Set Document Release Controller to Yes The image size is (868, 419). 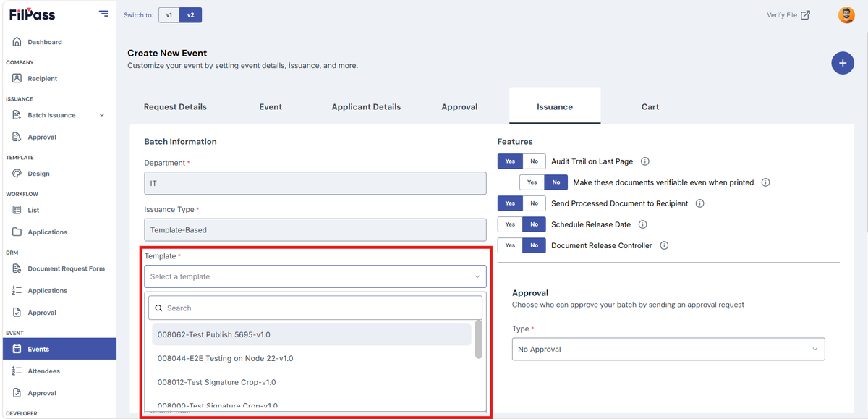point(510,245)
